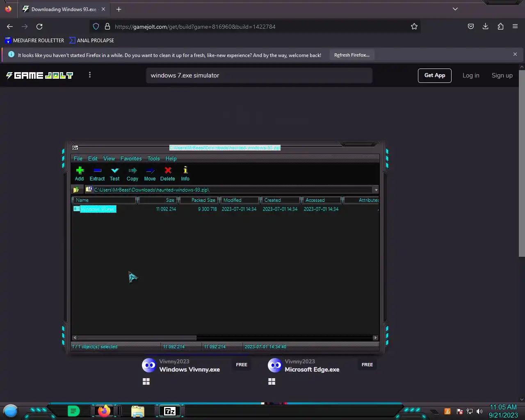Screen dimensions: 525x420
Task: Click the Copy toolbar icon
Action: [x=132, y=173]
